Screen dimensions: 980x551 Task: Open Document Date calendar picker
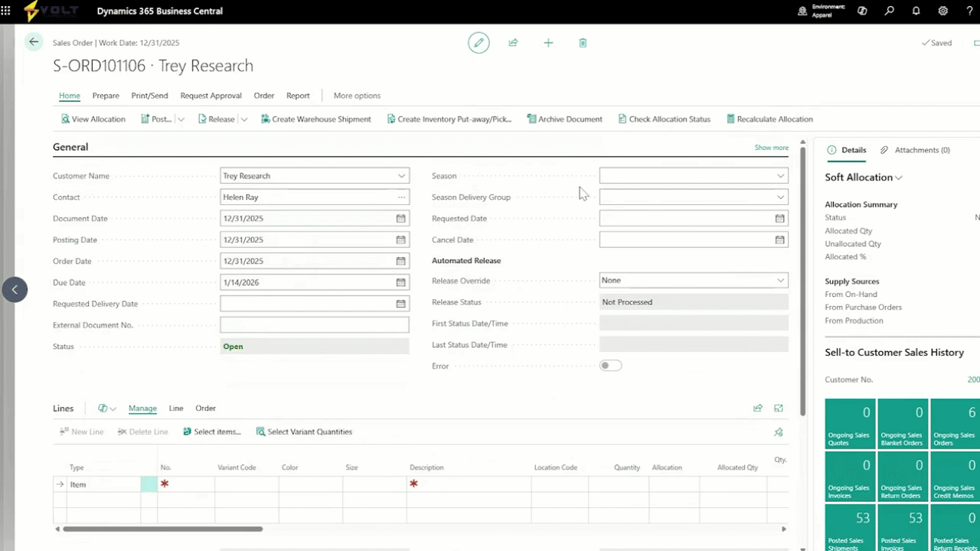click(x=401, y=219)
